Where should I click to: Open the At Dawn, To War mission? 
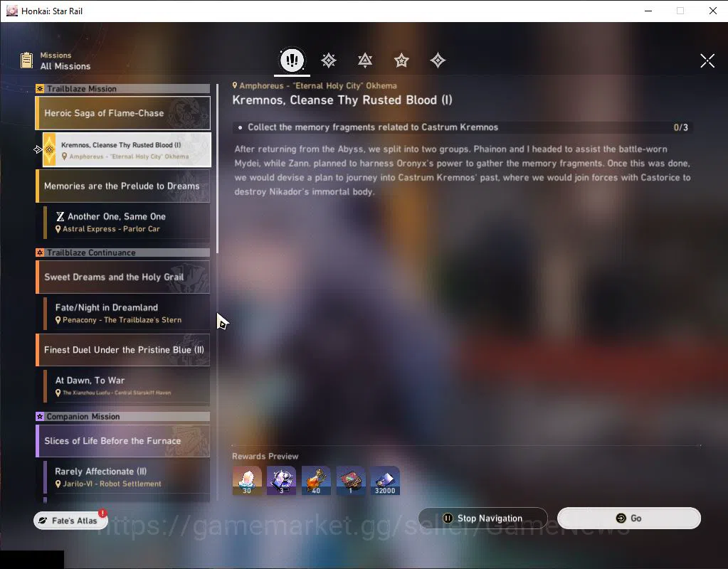pyautogui.click(x=127, y=386)
